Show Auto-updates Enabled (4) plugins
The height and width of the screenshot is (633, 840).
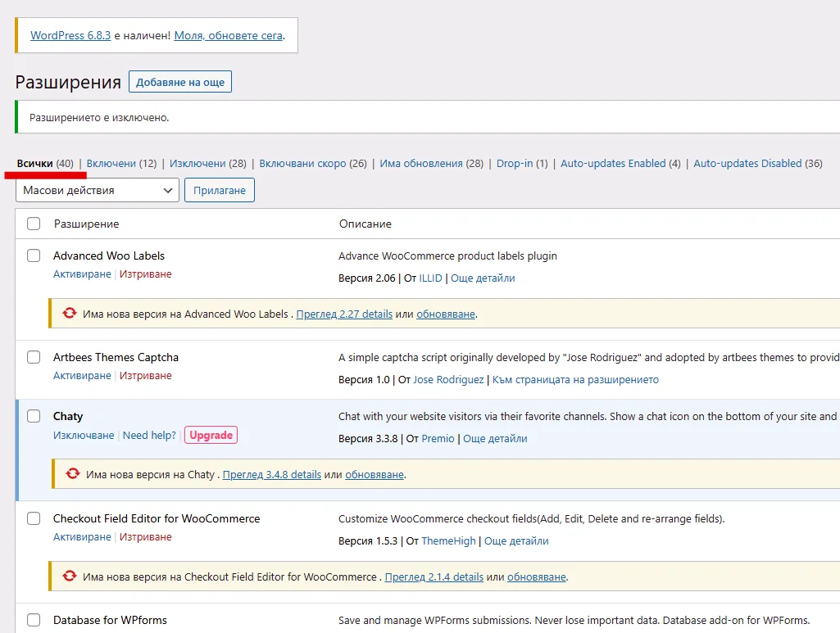(x=620, y=163)
